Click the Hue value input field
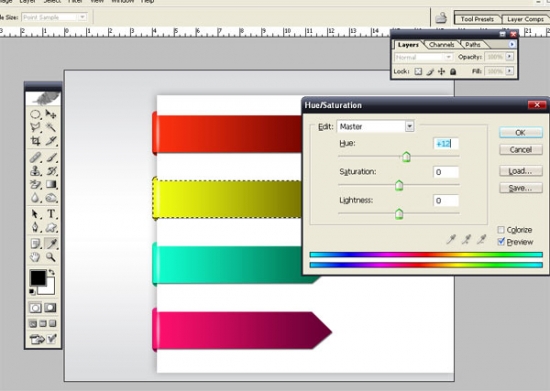This screenshot has width=550, height=391. click(446, 143)
